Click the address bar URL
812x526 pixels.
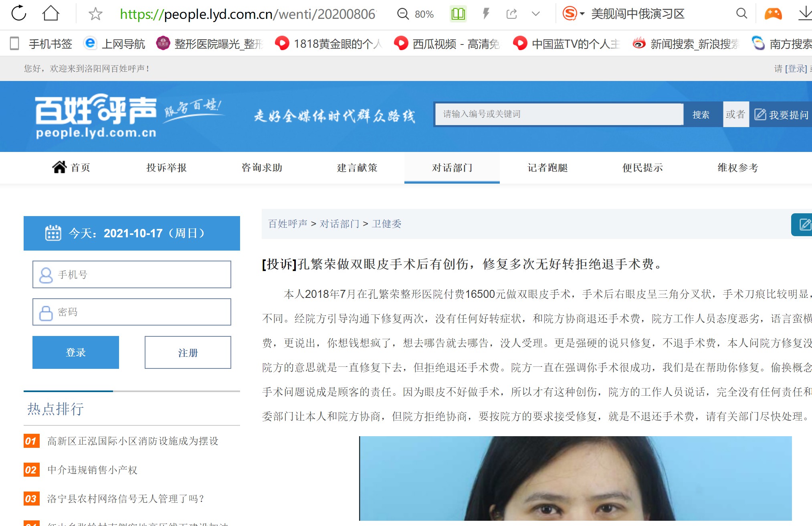pos(248,14)
